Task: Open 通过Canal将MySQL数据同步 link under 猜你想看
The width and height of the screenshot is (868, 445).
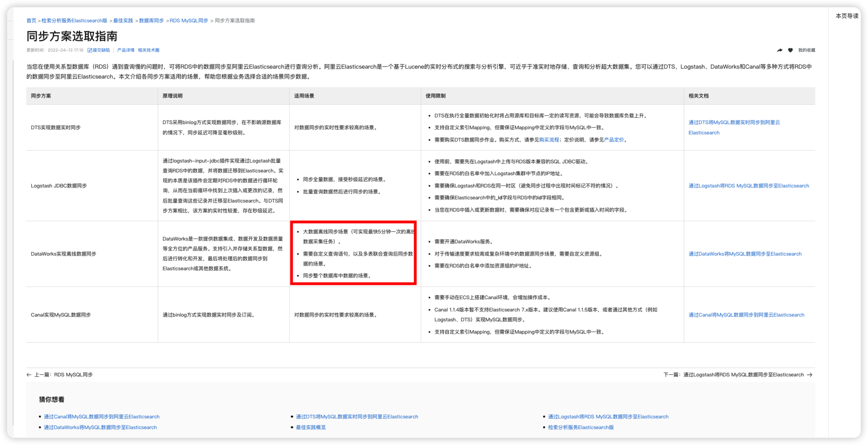Action: point(101,417)
